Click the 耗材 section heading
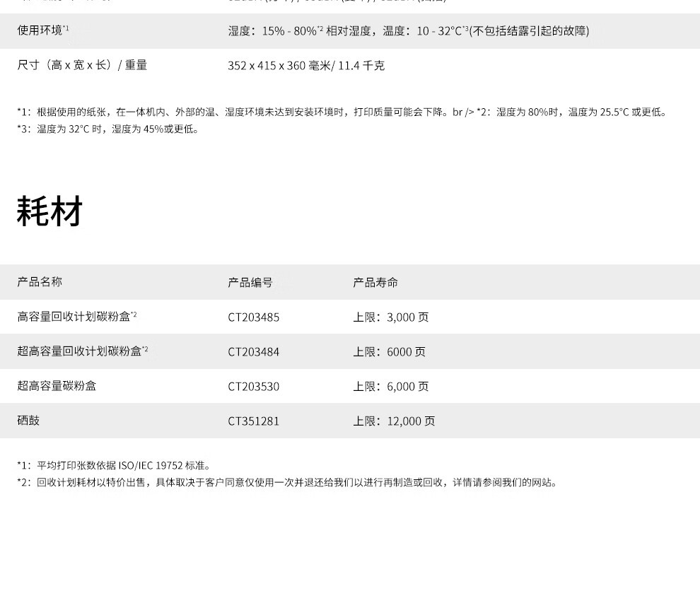The height and width of the screenshot is (603, 700). click(49, 211)
